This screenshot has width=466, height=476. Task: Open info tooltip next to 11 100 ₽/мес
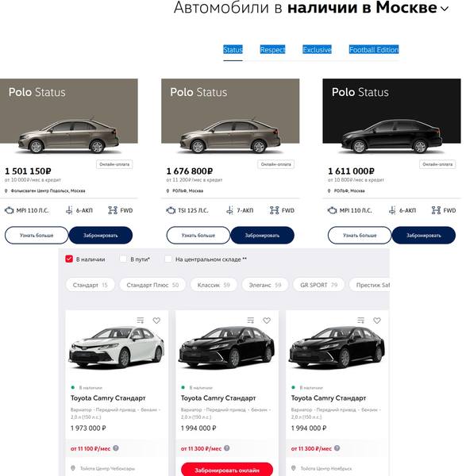[x=116, y=448]
